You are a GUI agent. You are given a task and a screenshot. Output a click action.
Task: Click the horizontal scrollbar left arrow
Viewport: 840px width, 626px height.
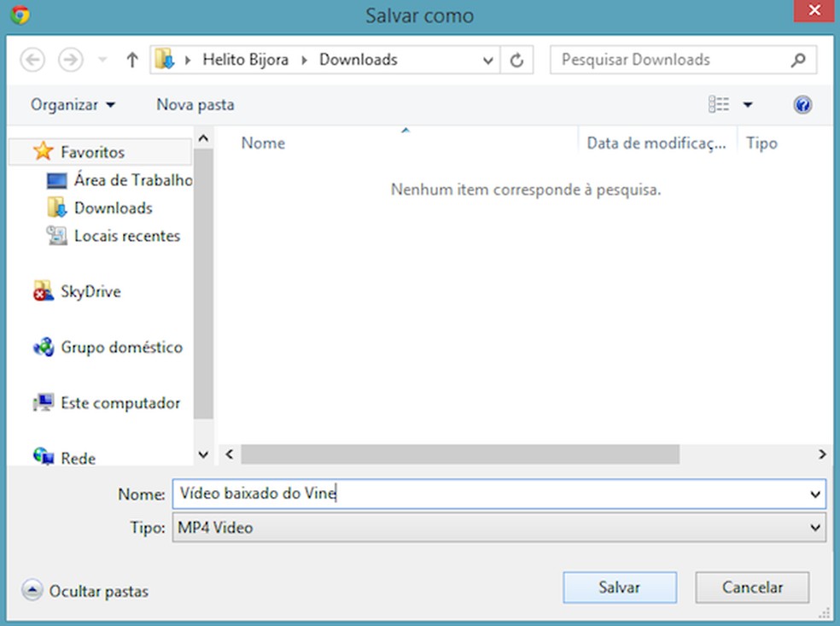click(230, 454)
